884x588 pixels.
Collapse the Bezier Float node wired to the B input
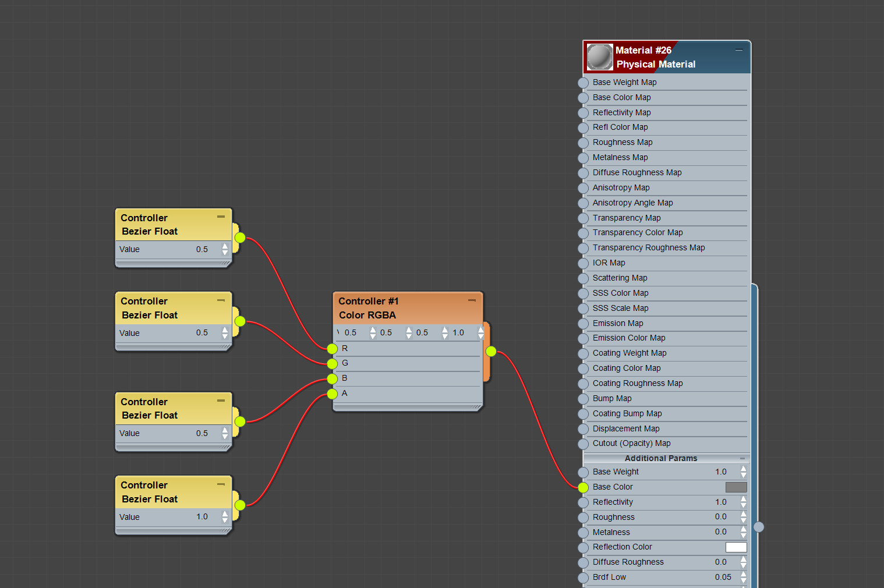221,401
